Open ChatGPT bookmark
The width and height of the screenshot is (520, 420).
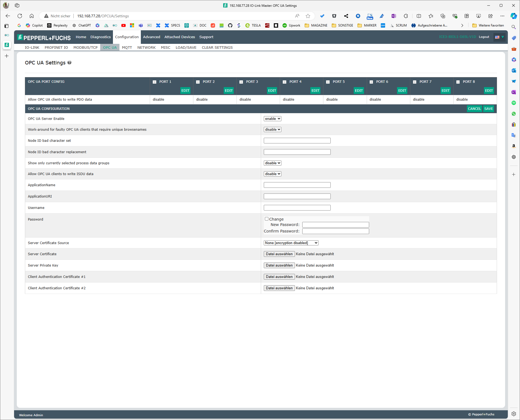pos(82,25)
